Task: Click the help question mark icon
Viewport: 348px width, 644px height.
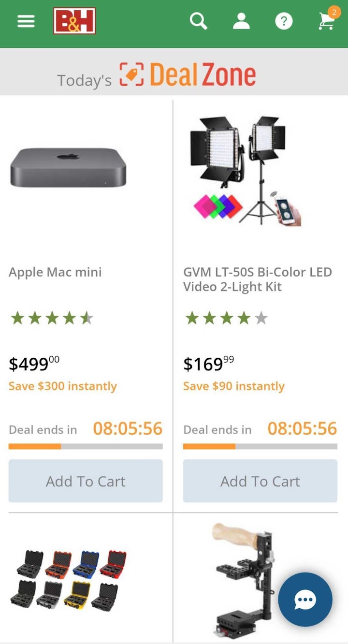Action: pyautogui.click(x=284, y=21)
